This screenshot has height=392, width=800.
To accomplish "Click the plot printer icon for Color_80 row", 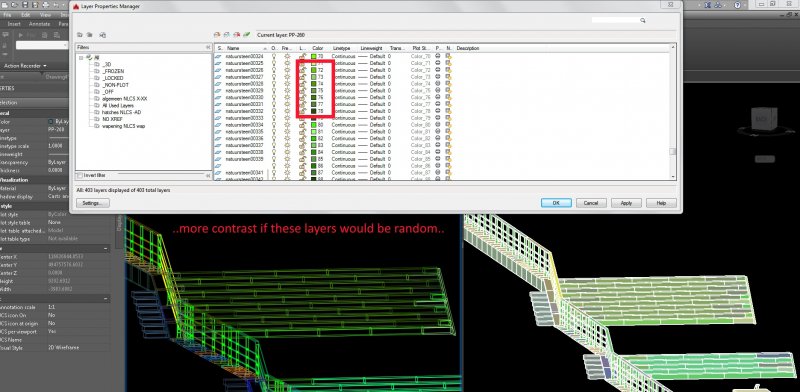I will 438,125.
